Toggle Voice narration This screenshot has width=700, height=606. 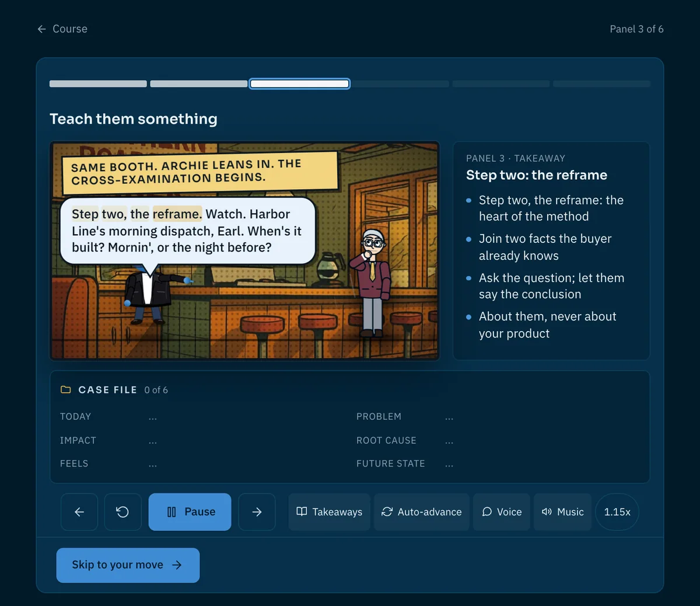click(502, 512)
